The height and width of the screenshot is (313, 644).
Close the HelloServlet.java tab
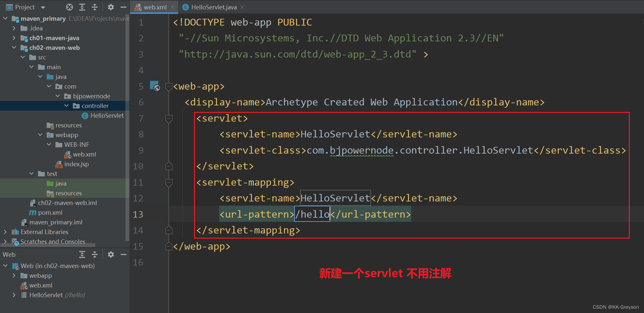(242, 7)
